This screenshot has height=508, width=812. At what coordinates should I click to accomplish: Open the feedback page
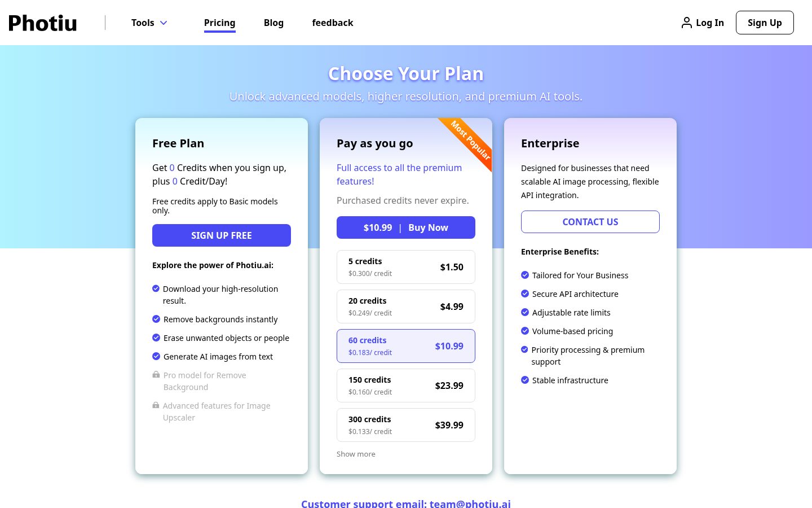point(333,23)
